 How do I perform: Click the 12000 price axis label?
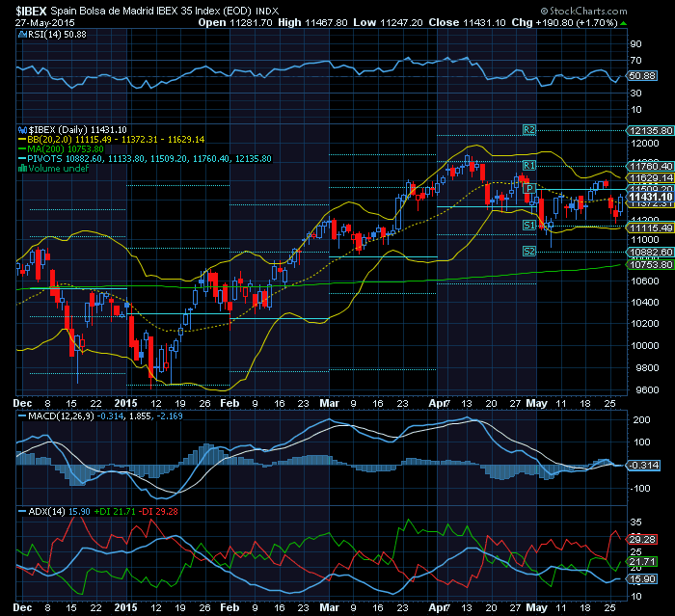pos(645,144)
